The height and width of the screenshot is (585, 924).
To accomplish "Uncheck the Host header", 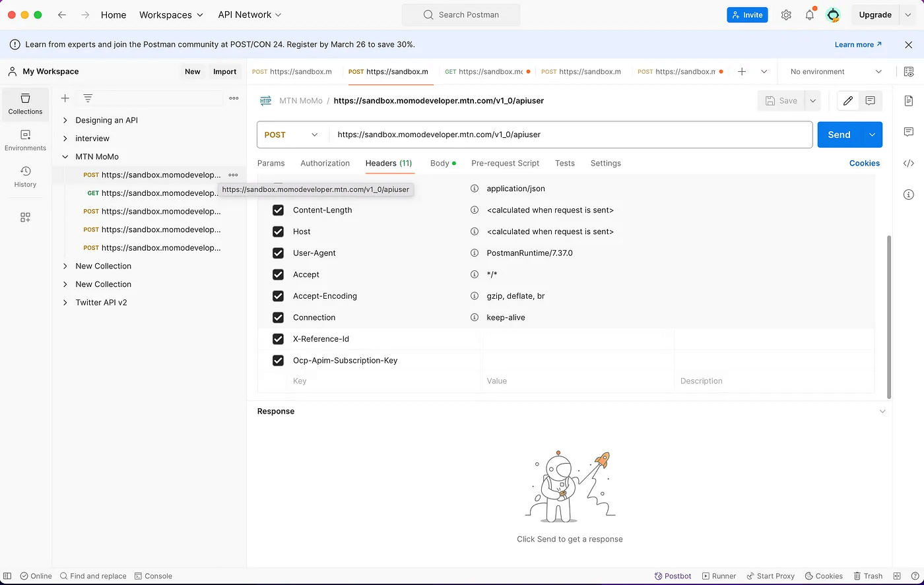I will (278, 231).
